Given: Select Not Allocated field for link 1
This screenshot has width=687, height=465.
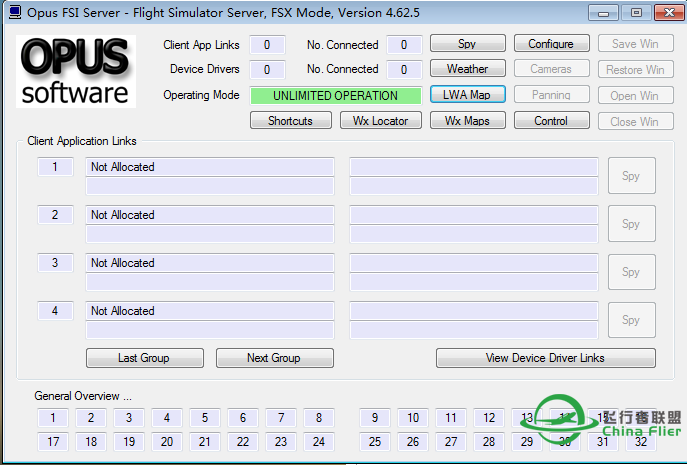Looking at the screenshot, I should tap(210, 167).
